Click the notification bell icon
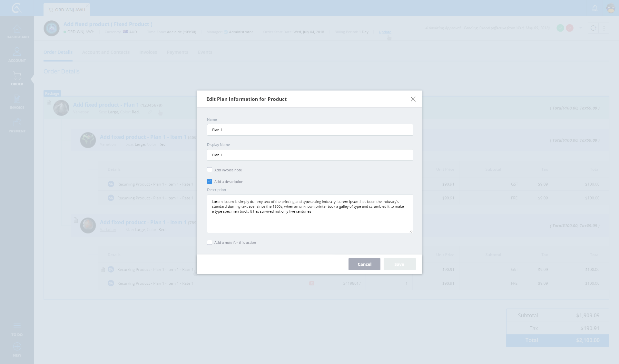 595,8
